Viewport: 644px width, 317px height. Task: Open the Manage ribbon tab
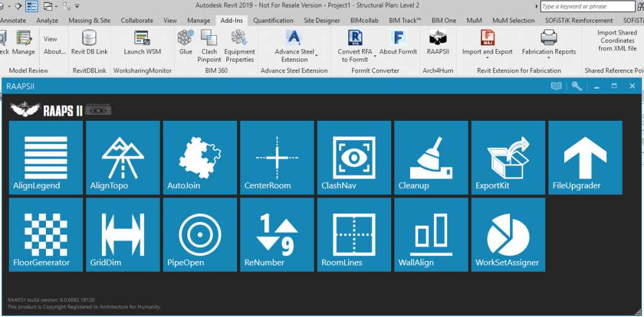pos(198,21)
